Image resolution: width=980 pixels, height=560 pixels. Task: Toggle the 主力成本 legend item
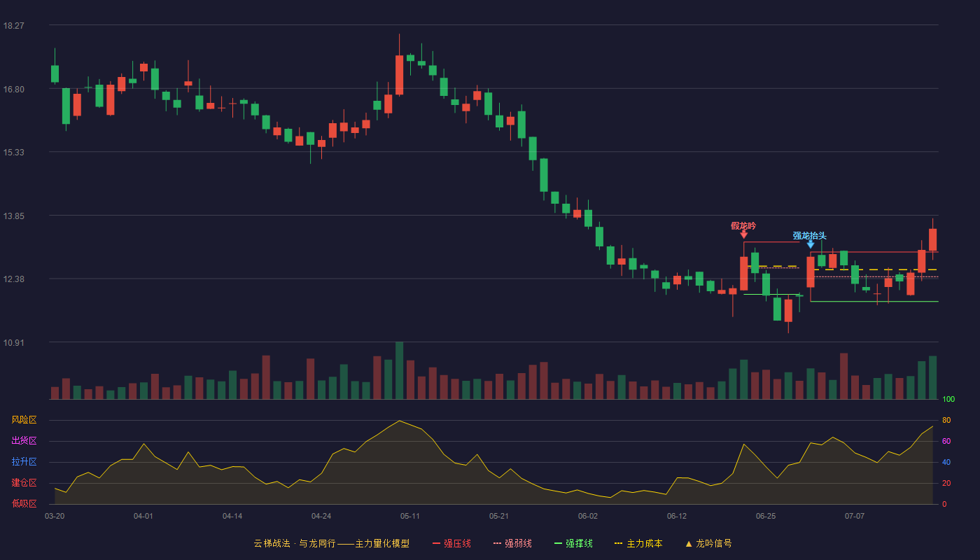(x=638, y=543)
